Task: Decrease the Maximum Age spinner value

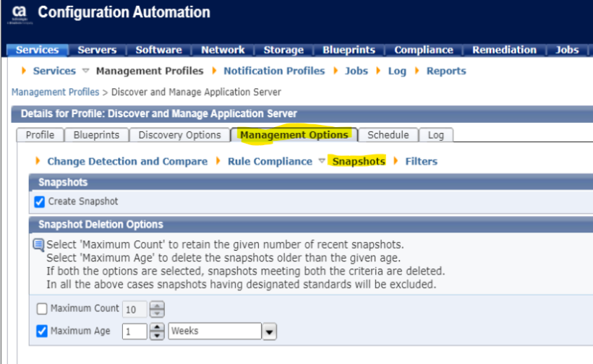Action: click(157, 336)
